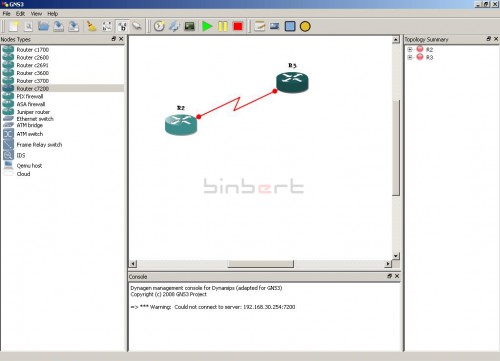Click the yellow Pause all devices icon

tap(223, 26)
